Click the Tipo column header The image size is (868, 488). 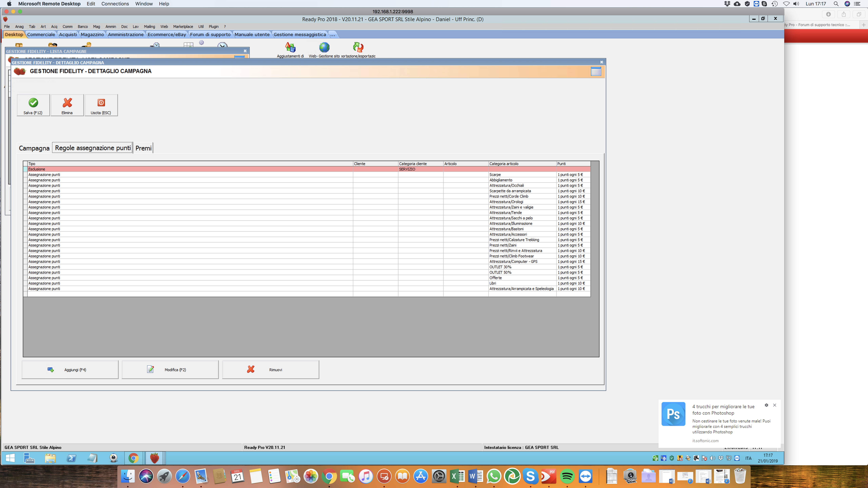click(x=190, y=164)
